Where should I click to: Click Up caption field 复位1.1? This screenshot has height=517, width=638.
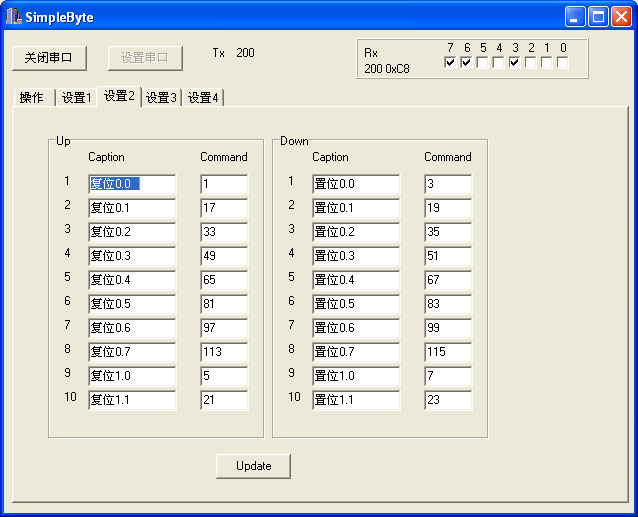point(132,400)
